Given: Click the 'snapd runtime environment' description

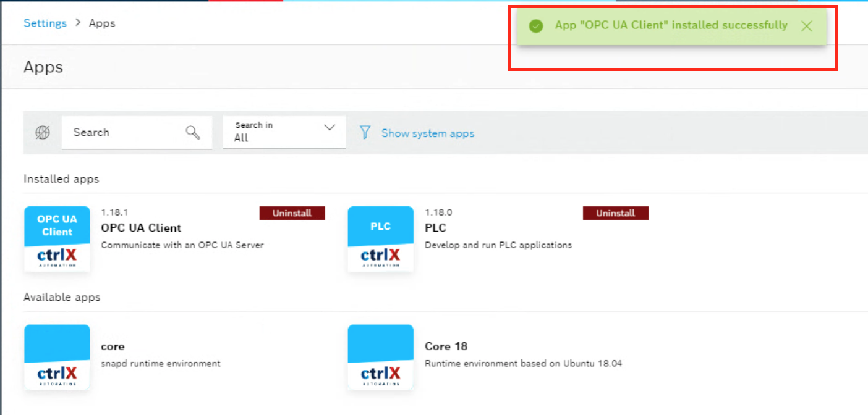Looking at the screenshot, I should coord(161,364).
